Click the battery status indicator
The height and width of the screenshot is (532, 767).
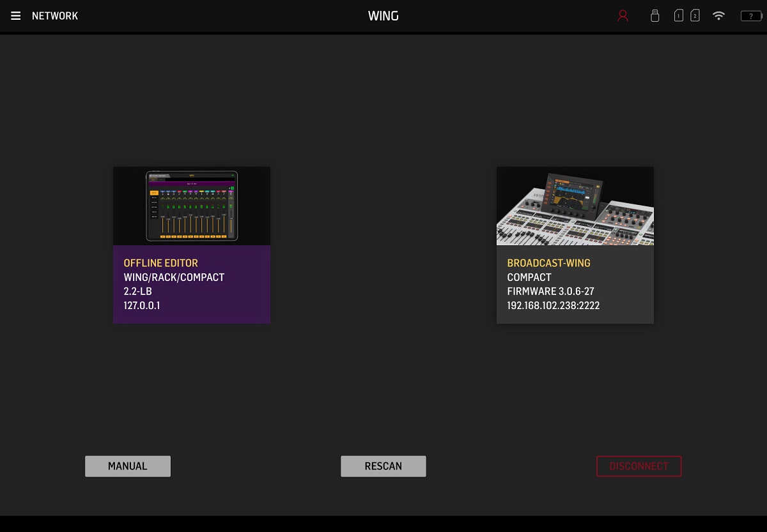[x=751, y=16]
